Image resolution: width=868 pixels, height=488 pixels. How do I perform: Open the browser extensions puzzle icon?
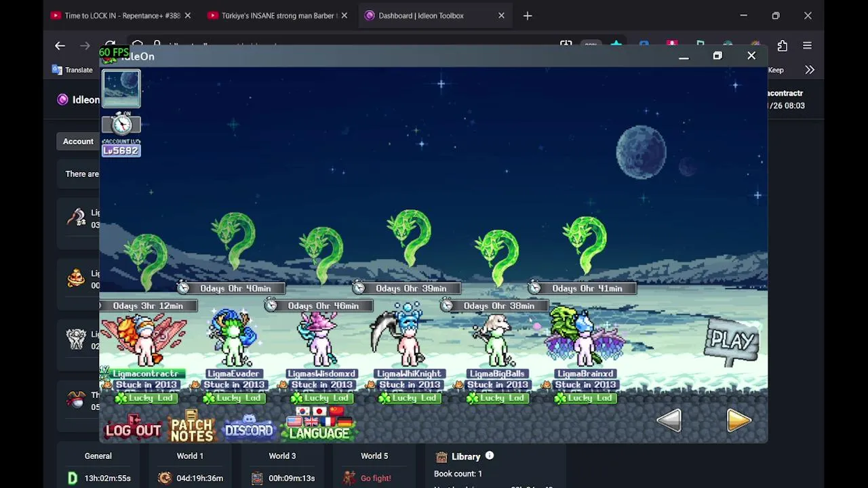click(x=783, y=45)
